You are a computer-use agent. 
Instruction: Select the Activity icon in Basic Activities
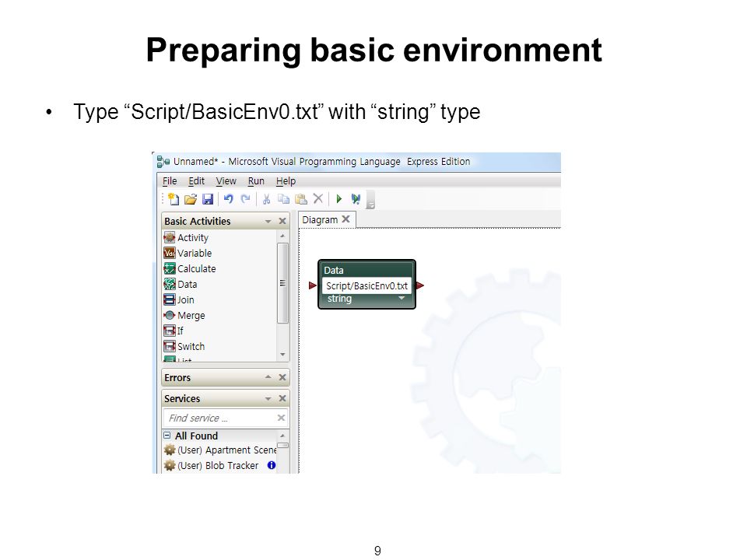[170, 237]
